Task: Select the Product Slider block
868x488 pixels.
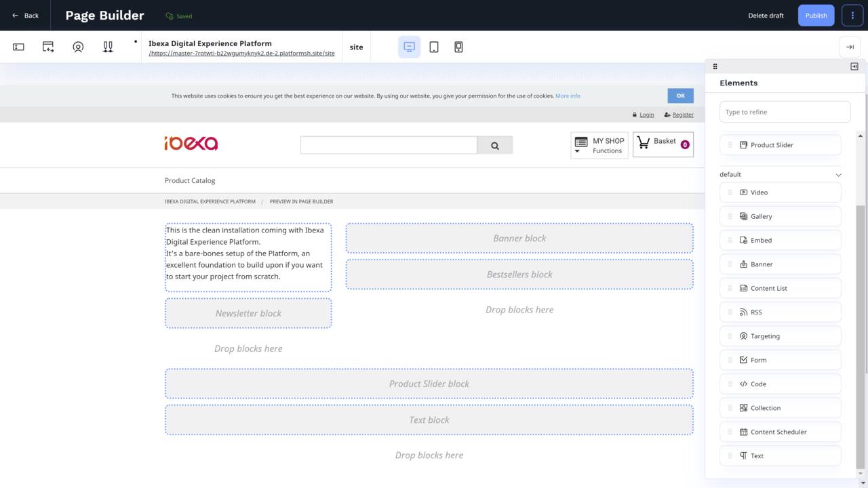Action: pos(429,384)
